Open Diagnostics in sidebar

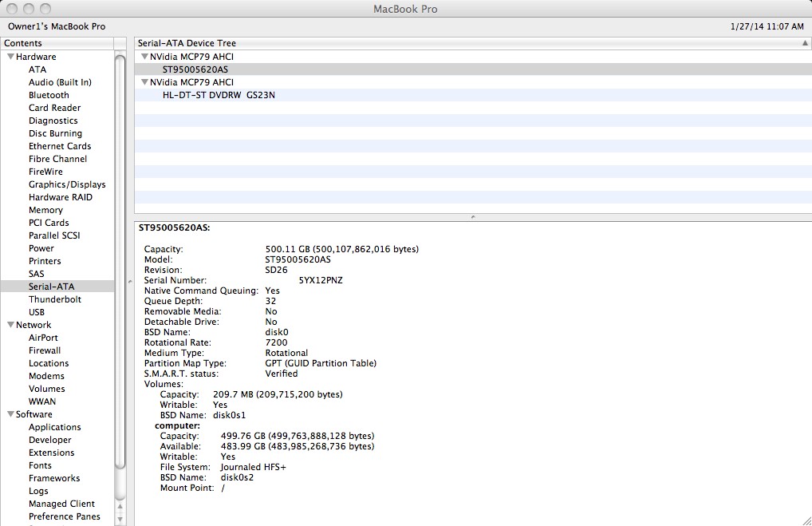tap(53, 121)
